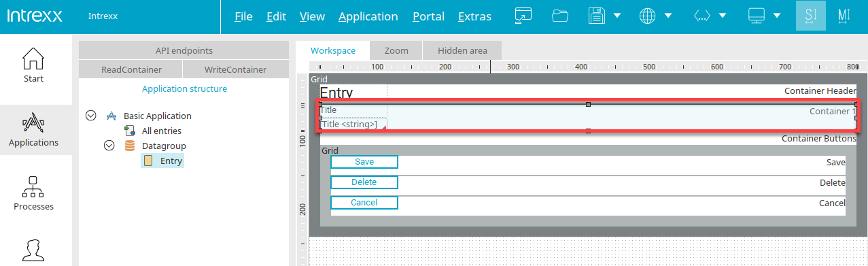Toggle the M multi-size mode button
This screenshot has width=868, height=266.
click(844, 16)
